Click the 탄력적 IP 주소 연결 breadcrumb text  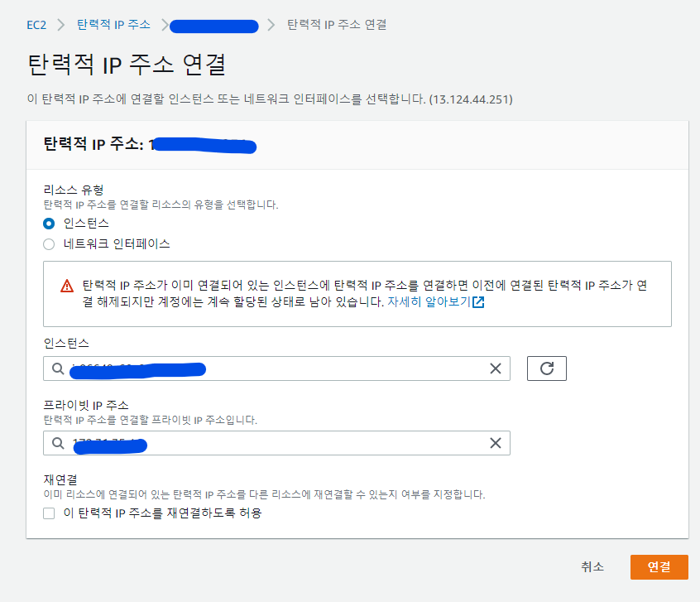pos(337,25)
